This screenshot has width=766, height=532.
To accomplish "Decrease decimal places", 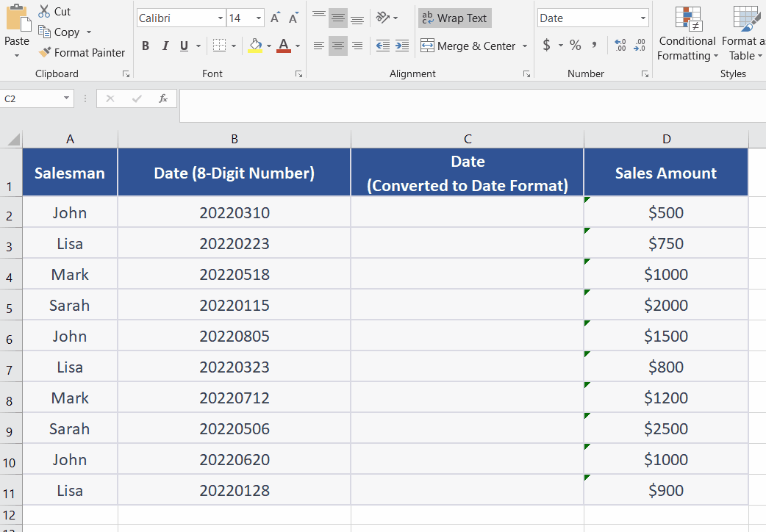I will pyautogui.click(x=640, y=46).
